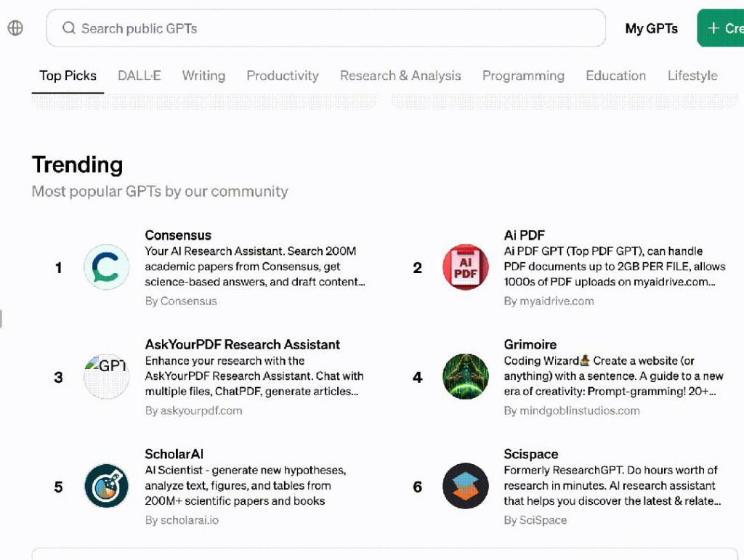Open the Ai PDF red logo icon

466,267
